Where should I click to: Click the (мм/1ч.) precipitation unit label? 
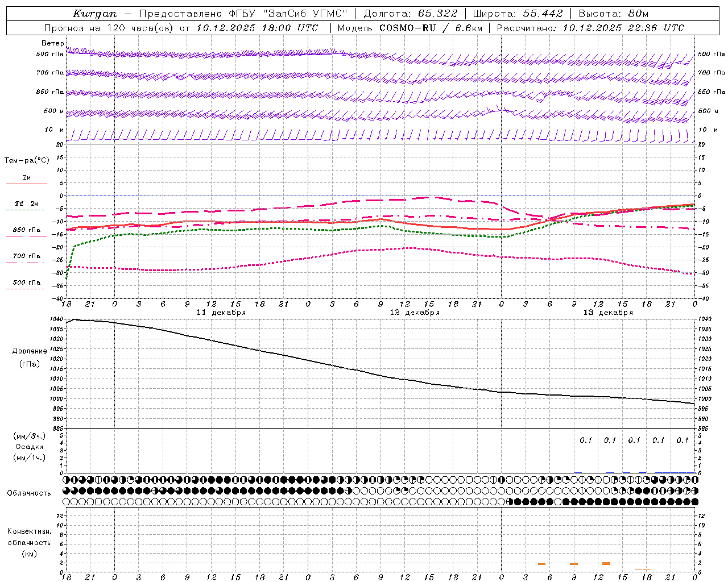pos(30,458)
